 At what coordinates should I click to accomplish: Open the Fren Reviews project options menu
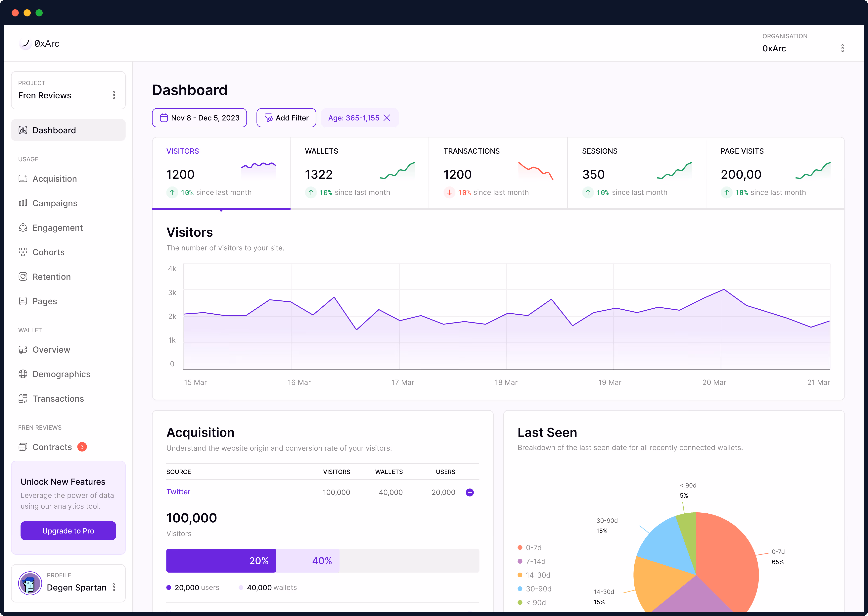[x=114, y=95]
